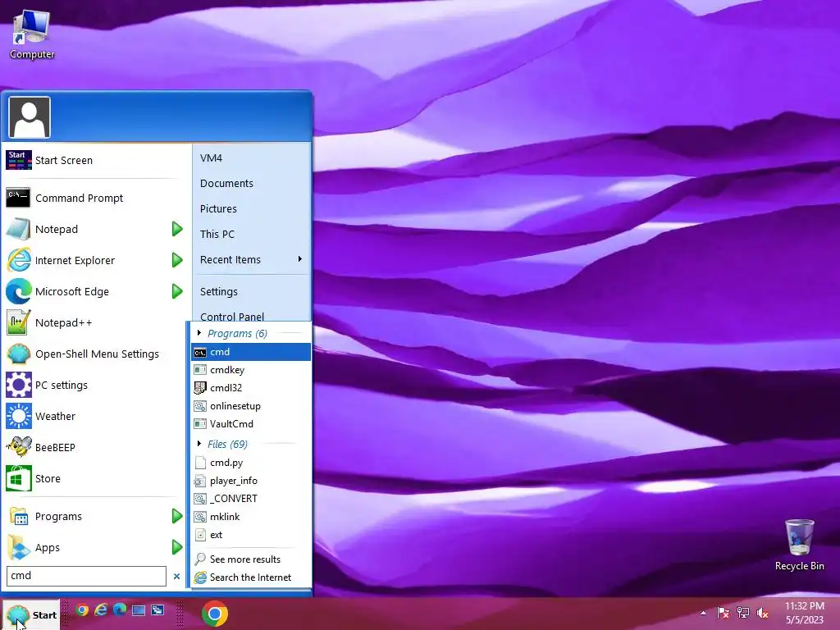Screen dimensions: 840x630
Task: Open Microsoft Edge from the start menu
Action: 85,291
